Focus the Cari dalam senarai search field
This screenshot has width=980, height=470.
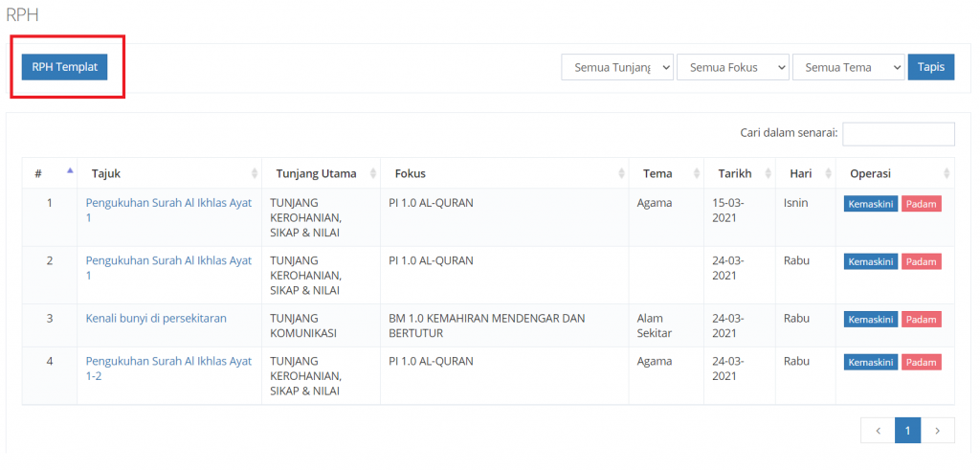click(x=898, y=134)
